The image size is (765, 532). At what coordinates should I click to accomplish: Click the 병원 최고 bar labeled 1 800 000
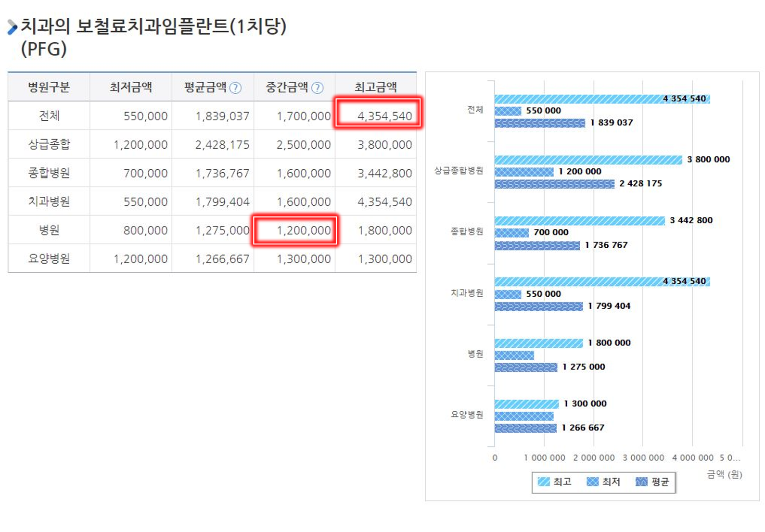tap(539, 343)
